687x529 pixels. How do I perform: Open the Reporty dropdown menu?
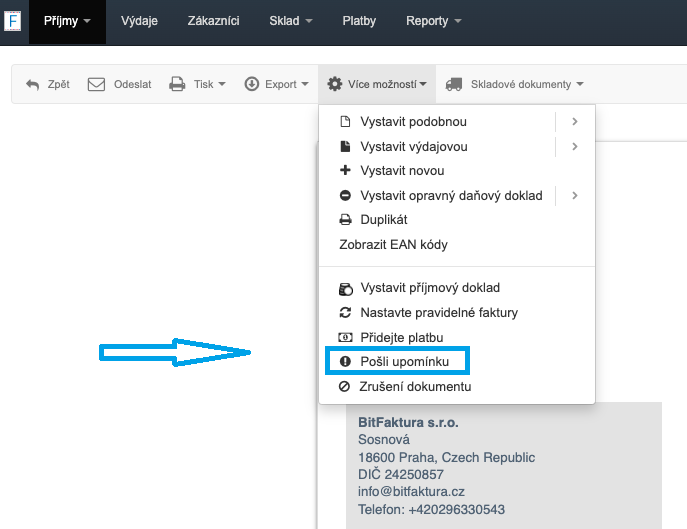coord(434,21)
